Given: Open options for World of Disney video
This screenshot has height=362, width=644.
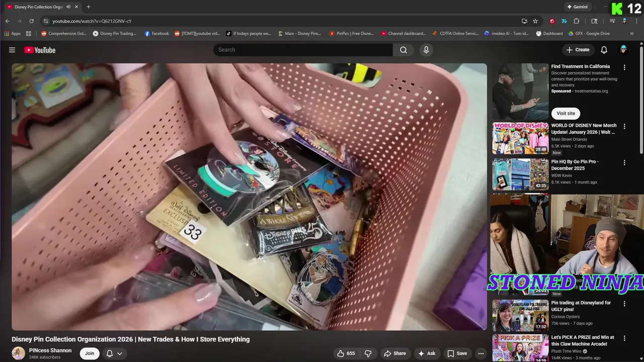Looking at the screenshot, I should pyautogui.click(x=624, y=127).
